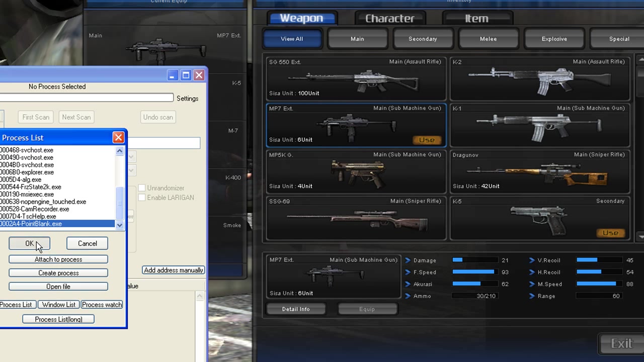Screen dimensions: 644x362
Task: Click Use on the MP7 Ext. card
Action: [x=427, y=140]
